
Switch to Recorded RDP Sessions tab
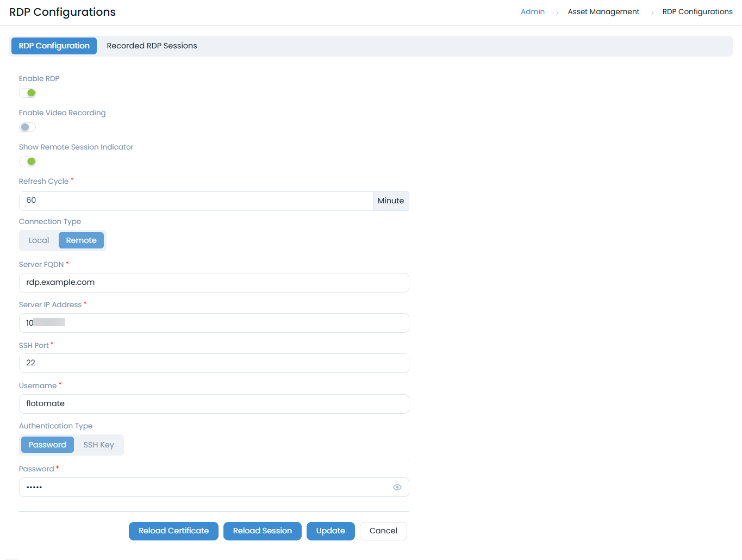pyautogui.click(x=152, y=46)
